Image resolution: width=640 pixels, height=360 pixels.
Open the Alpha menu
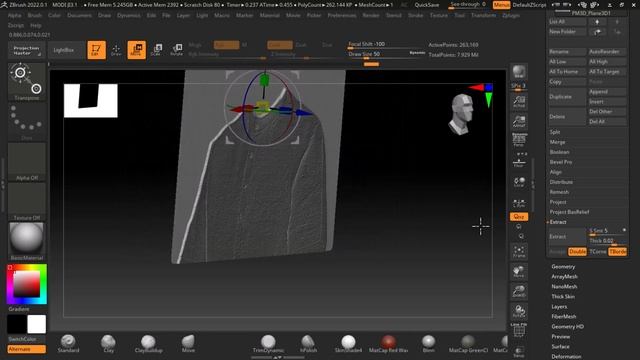pyautogui.click(x=14, y=15)
